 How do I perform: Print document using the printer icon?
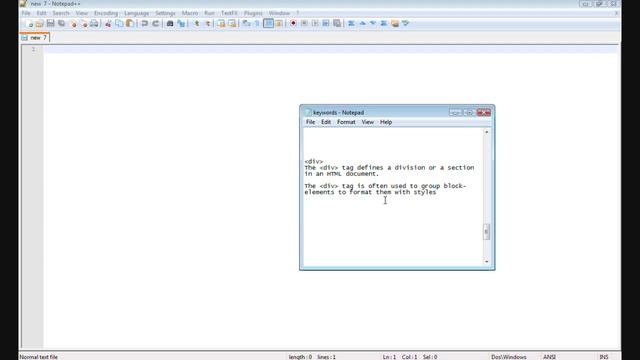pos(94,24)
